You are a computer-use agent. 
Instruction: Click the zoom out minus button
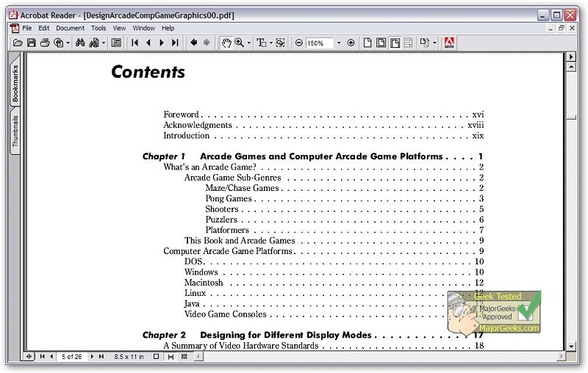pyautogui.click(x=299, y=43)
